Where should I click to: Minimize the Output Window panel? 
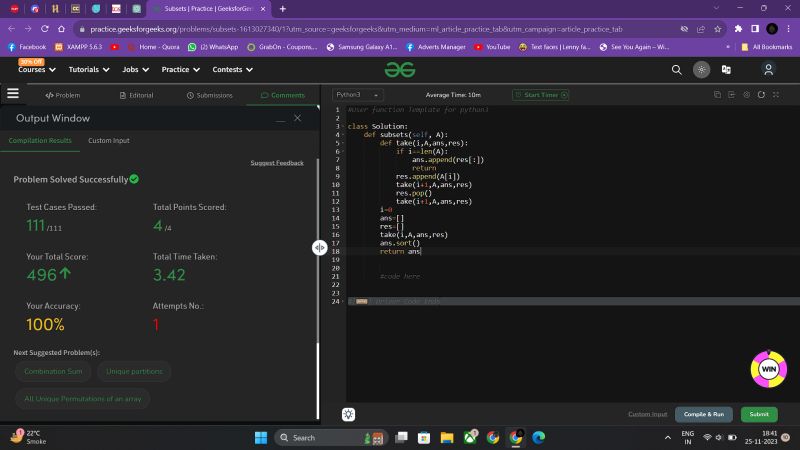280,119
